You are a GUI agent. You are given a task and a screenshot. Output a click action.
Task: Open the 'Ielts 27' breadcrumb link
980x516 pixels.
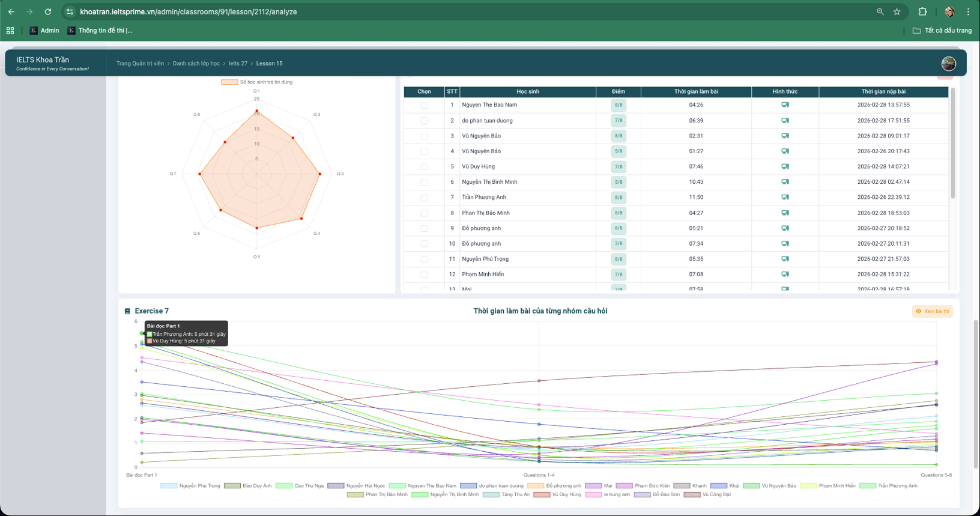238,64
